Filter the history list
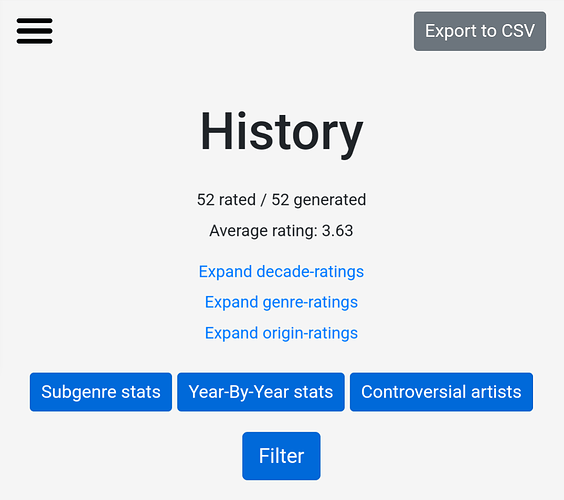This screenshot has height=500, width=564. (x=281, y=456)
